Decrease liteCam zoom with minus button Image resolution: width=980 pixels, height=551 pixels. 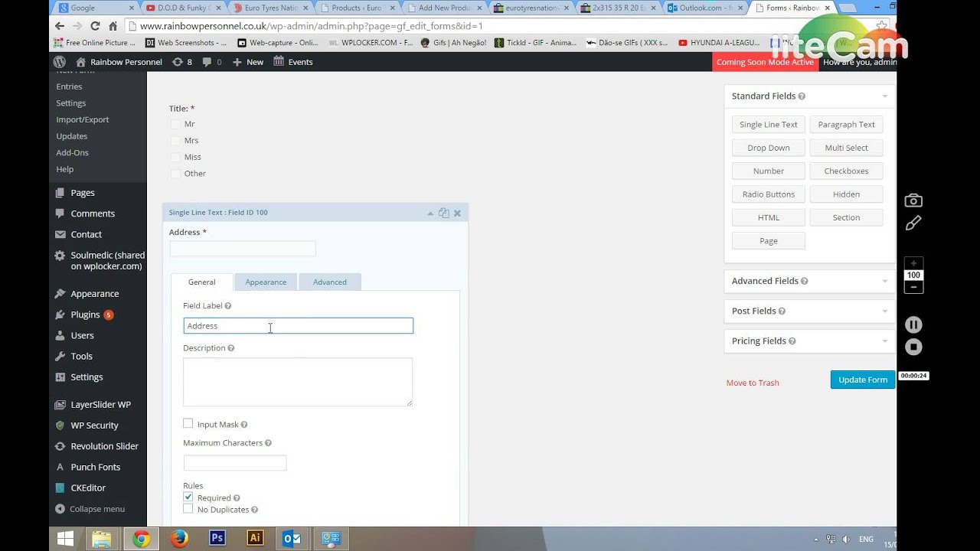tap(913, 287)
